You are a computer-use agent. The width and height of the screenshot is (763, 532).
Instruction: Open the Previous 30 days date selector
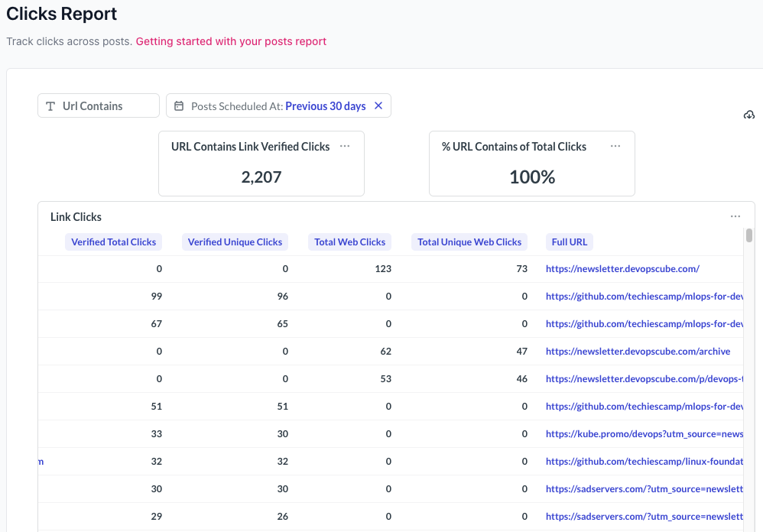coord(324,105)
